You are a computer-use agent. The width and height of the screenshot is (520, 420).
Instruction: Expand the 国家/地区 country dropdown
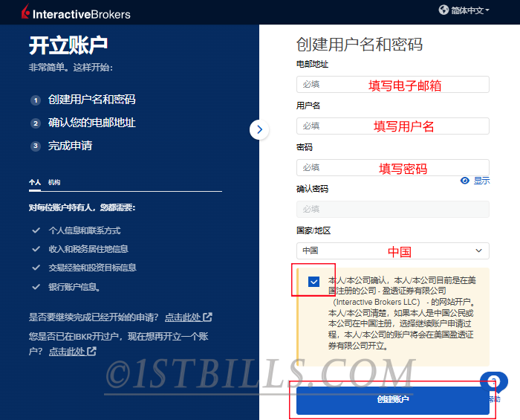(392, 251)
